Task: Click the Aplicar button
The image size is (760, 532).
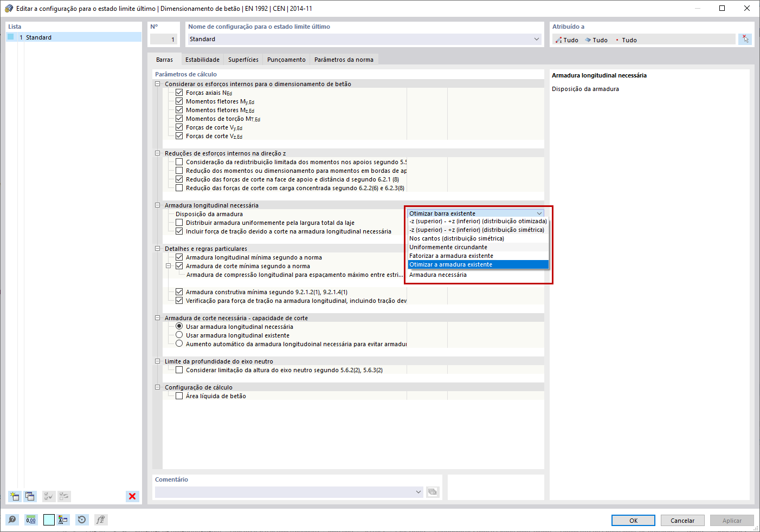Action: point(732,520)
